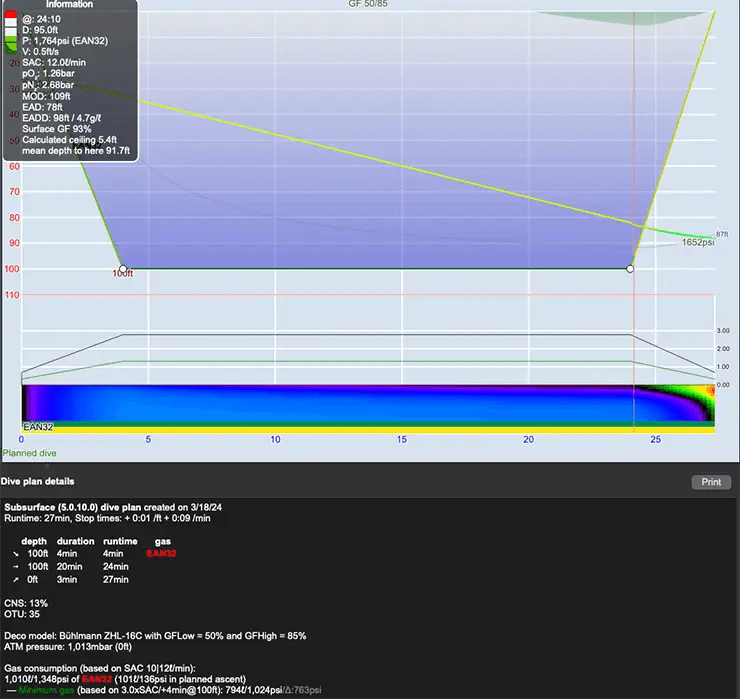The height and width of the screenshot is (699, 740).
Task: Click the Information box title
Action: 69,4
